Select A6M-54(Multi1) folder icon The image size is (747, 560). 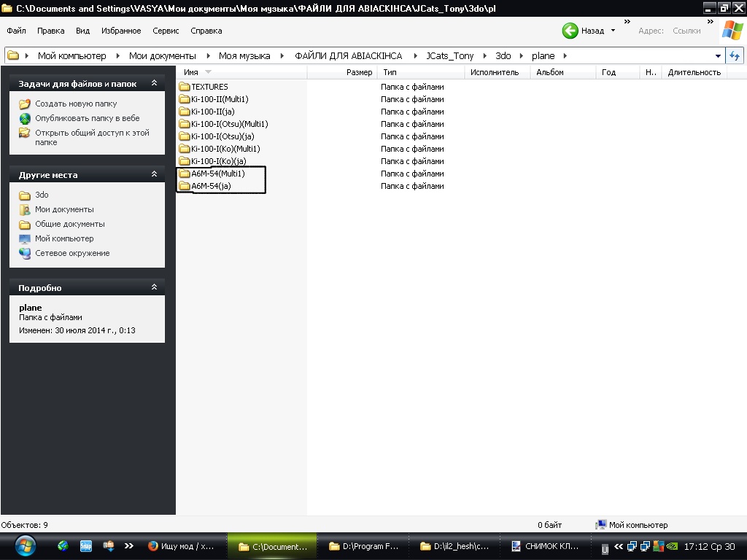coord(185,174)
